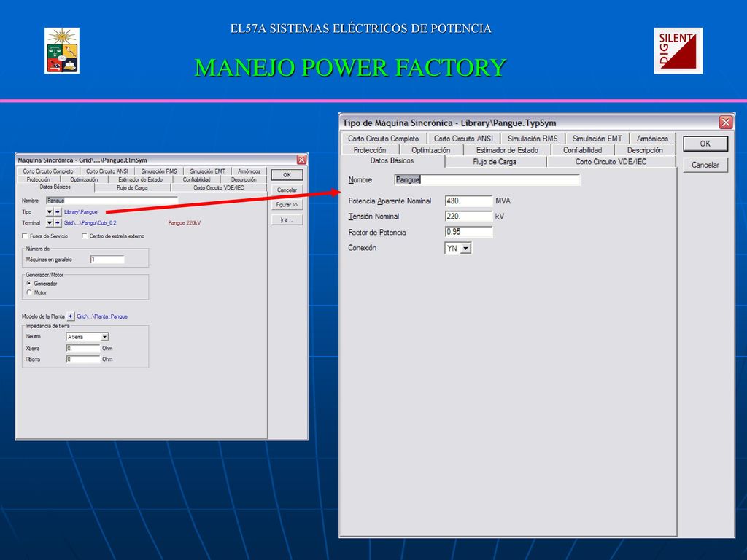The width and height of the screenshot is (747, 560).
Task: Click the arrow icon next to Terminal
Action: pos(58,223)
